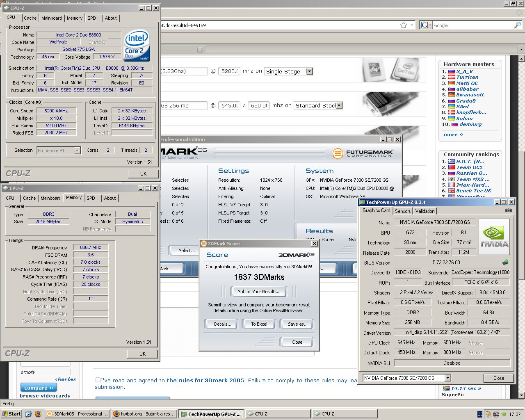The image size is (525, 420).
Task: Switch to Mainboard tab in top CPU-Z
Action: tap(52, 18)
